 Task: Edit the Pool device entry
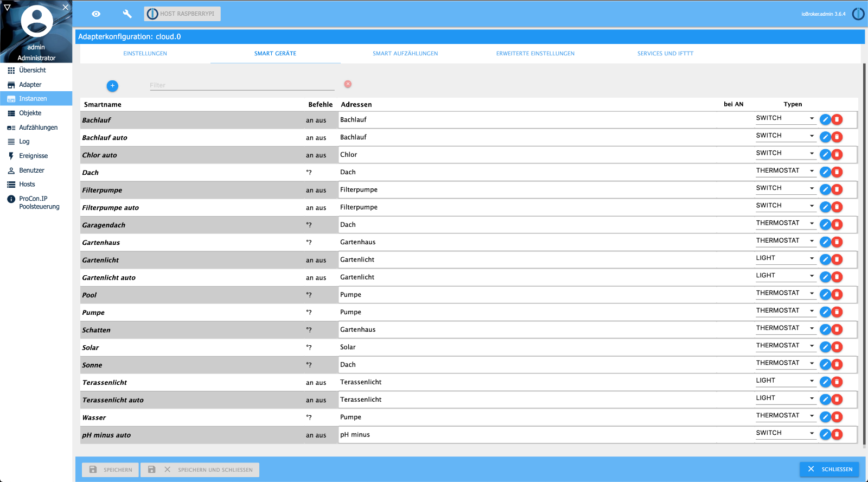point(825,295)
